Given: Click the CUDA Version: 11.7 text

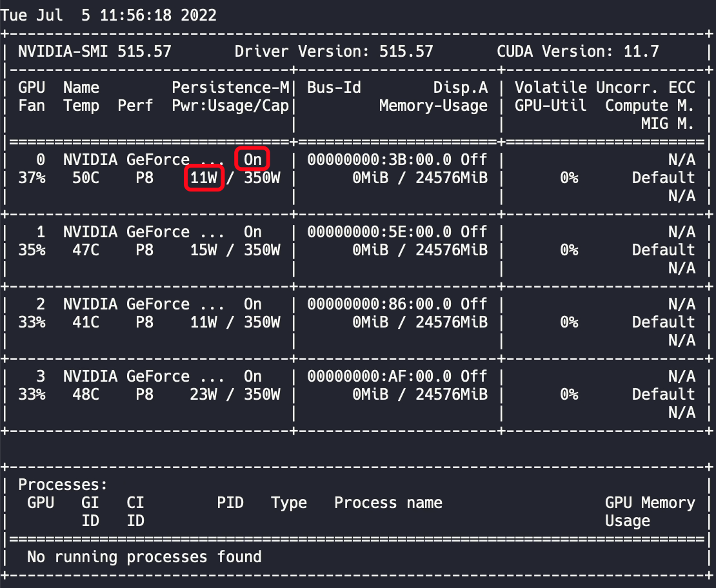Looking at the screenshot, I should coord(578,52).
